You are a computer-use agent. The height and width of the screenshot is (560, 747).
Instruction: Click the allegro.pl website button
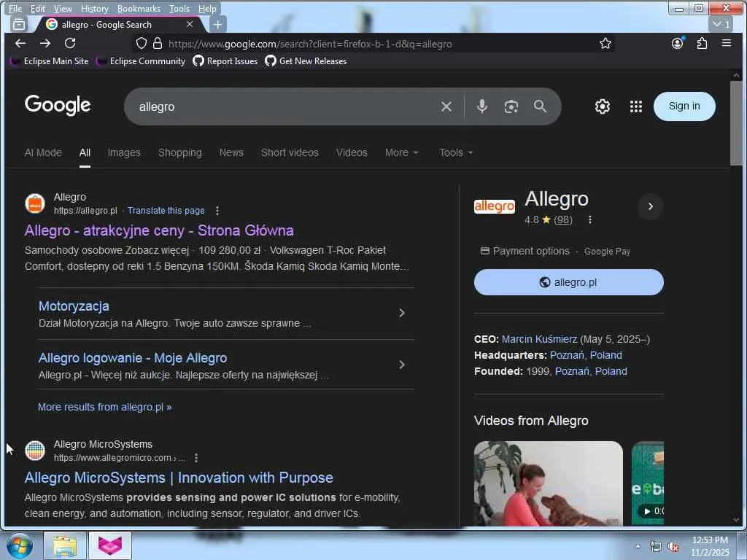568,282
